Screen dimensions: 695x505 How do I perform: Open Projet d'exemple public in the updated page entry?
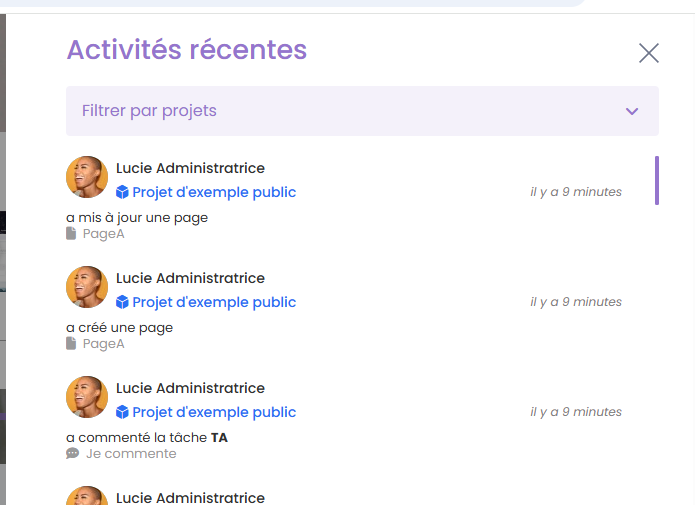click(214, 192)
